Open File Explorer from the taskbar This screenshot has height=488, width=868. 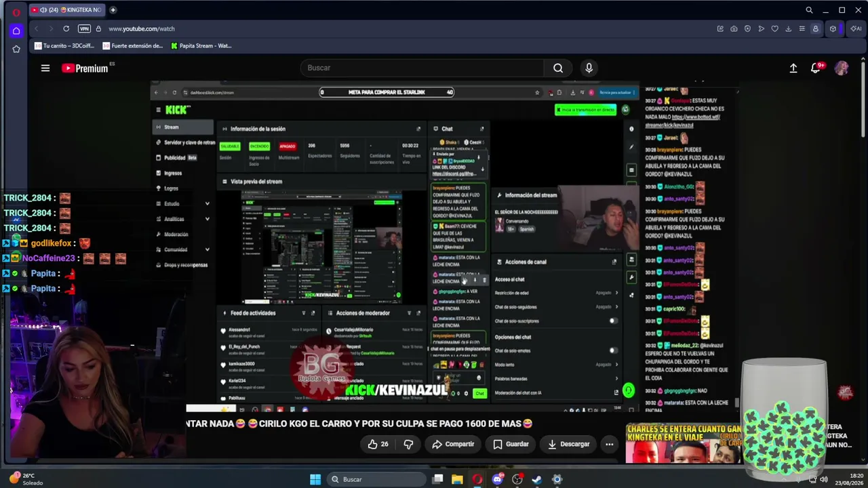pyautogui.click(x=458, y=479)
